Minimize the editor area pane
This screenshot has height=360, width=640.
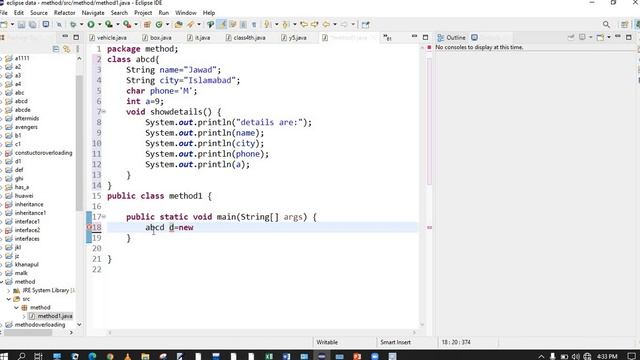click(414, 37)
